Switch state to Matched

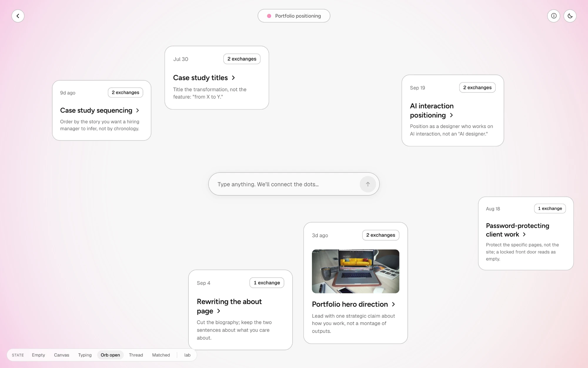pyautogui.click(x=161, y=355)
